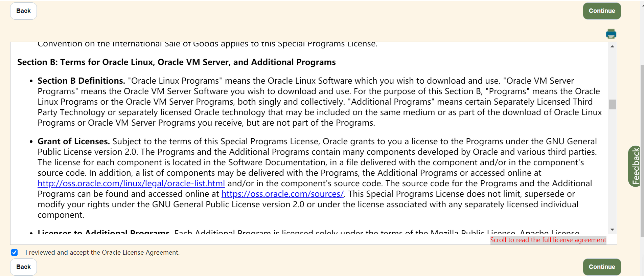This screenshot has height=276, width=644.
Task: Click the top Back button
Action: pyautogui.click(x=23, y=11)
